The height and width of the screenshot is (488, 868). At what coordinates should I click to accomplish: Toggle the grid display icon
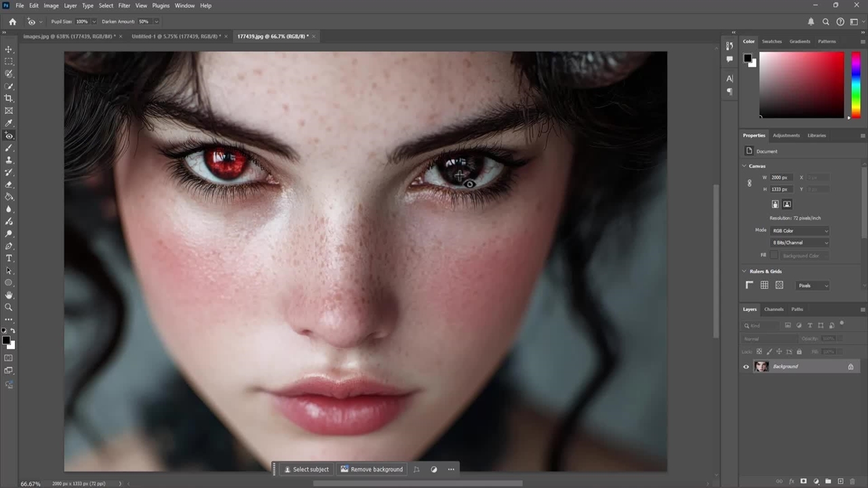tap(764, 285)
